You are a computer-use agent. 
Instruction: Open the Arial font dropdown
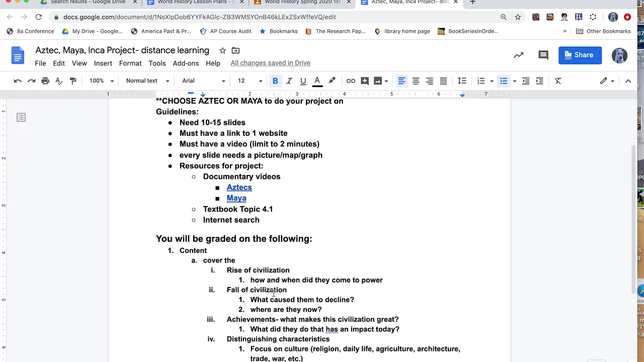pyautogui.click(x=204, y=80)
